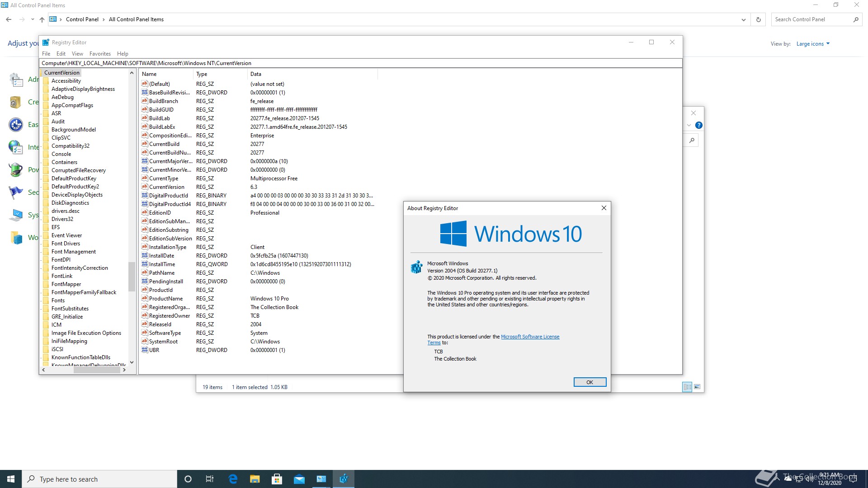
Task: Open the Help menu in Registry Editor
Action: click(123, 53)
